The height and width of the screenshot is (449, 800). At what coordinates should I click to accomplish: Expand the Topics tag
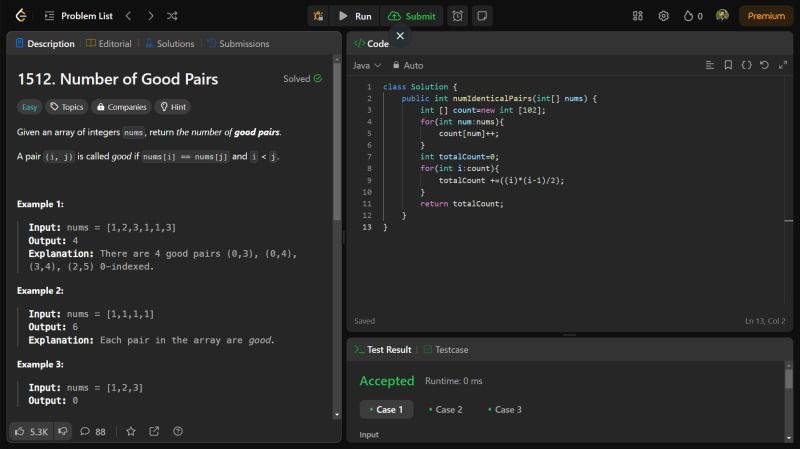click(67, 107)
